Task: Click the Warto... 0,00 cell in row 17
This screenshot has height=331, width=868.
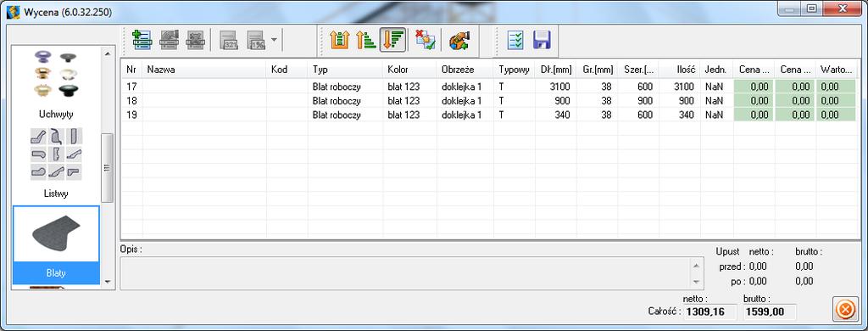Action: coord(837,87)
